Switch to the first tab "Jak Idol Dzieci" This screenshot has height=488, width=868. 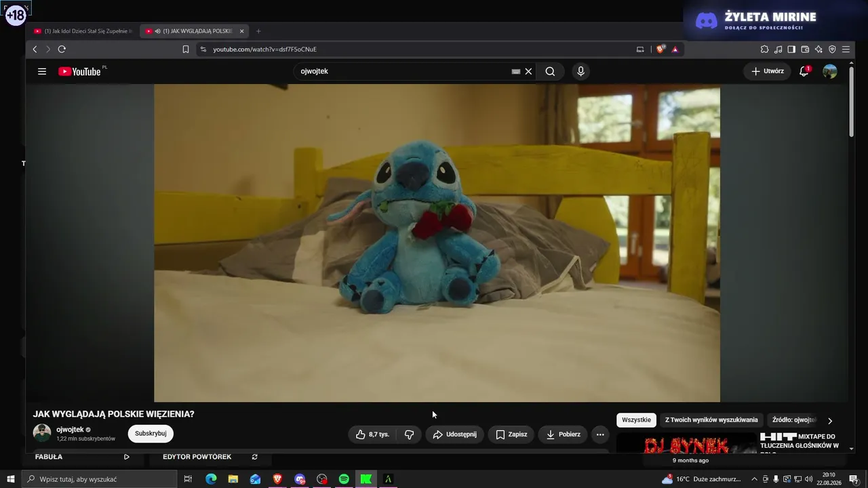tap(83, 31)
